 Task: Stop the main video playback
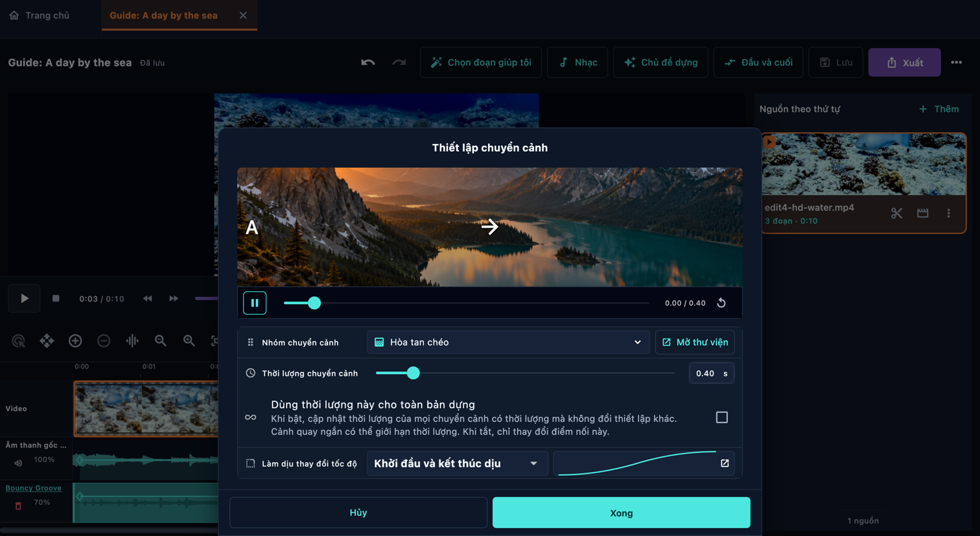pos(56,299)
